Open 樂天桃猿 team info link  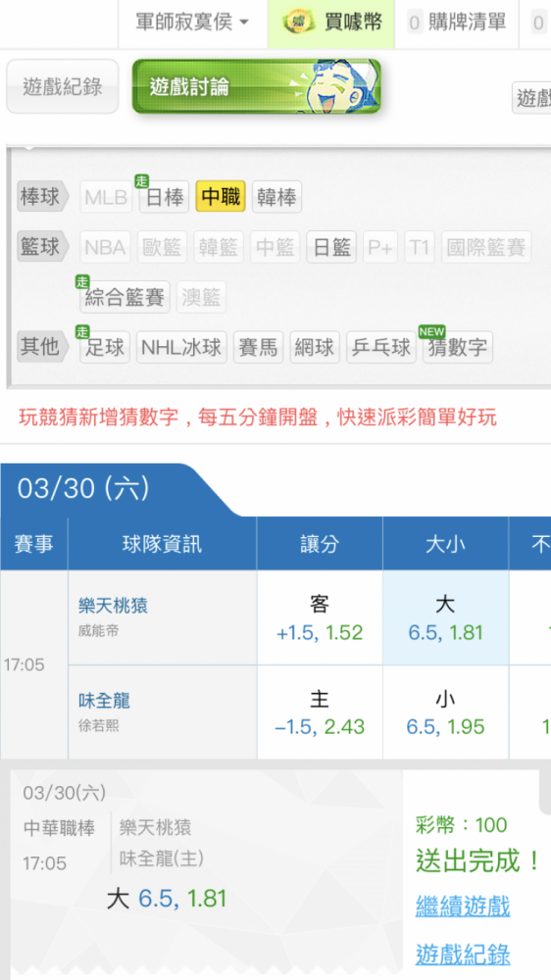(x=113, y=605)
